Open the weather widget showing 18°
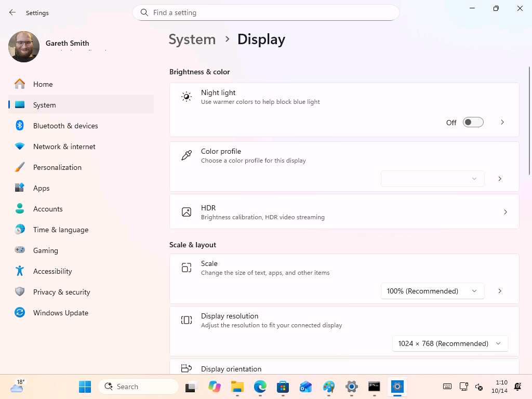The height and width of the screenshot is (399, 532). coord(18,386)
